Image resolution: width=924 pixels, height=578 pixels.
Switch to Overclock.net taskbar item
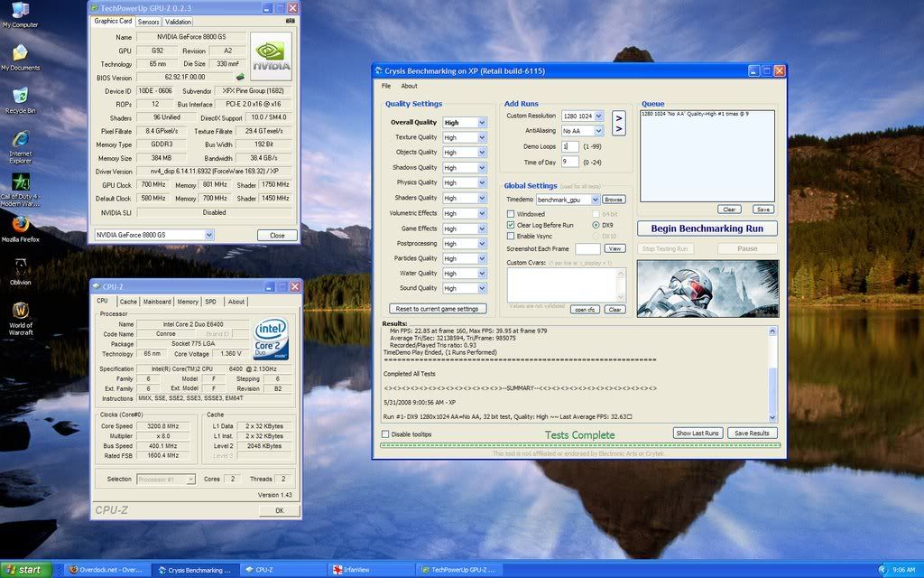pyautogui.click(x=106, y=570)
